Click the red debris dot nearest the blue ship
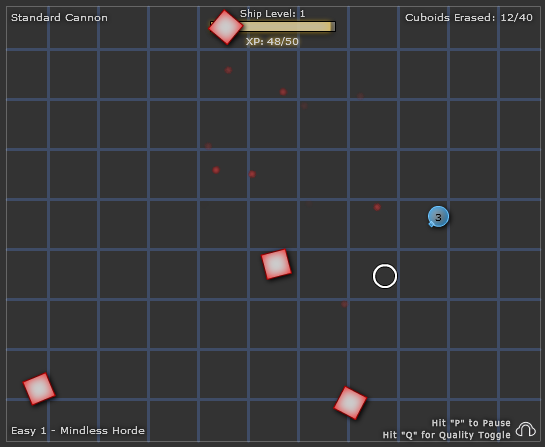This screenshot has width=545, height=447. [x=377, y=207]
